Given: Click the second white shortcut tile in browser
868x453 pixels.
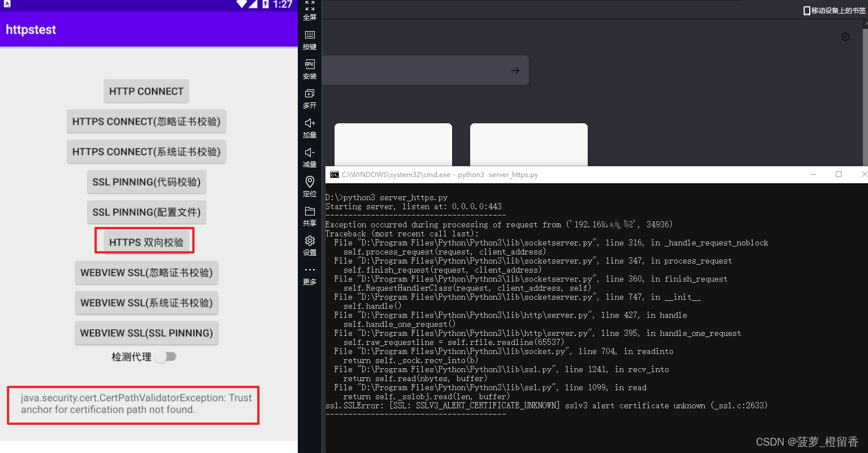Looking at the screenshot, I should click(529, 145).
